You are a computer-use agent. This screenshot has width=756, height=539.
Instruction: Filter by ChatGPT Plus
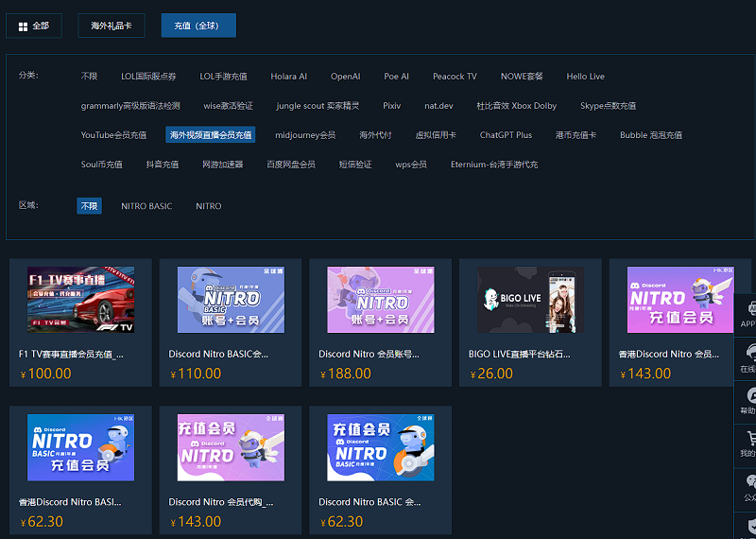[x=506, y=135]
